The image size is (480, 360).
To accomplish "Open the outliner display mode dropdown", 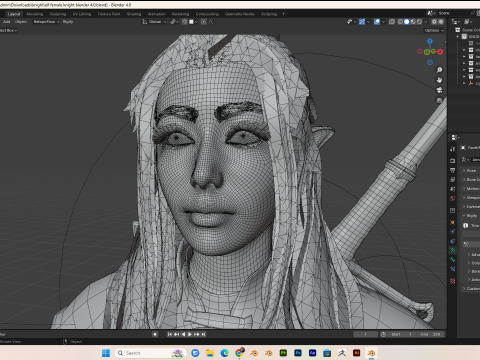I will (x=456, y=22).
